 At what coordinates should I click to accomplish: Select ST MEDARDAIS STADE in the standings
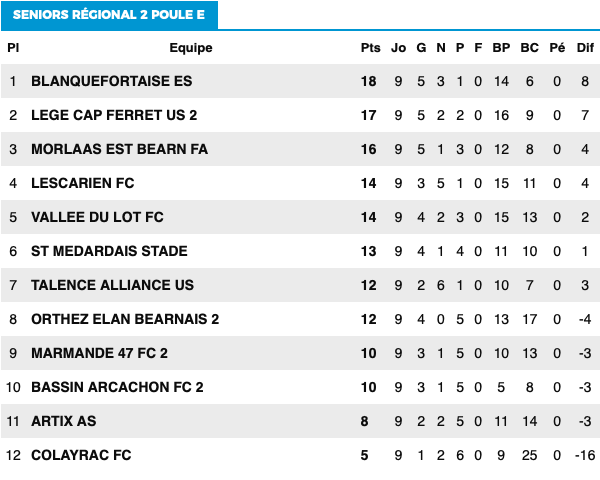109,251
